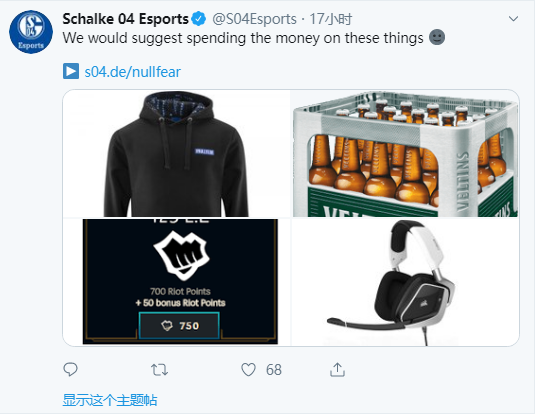Click the 17小时 timestamp
Screen dimensions: 547x414
click(x=330, y=19)
